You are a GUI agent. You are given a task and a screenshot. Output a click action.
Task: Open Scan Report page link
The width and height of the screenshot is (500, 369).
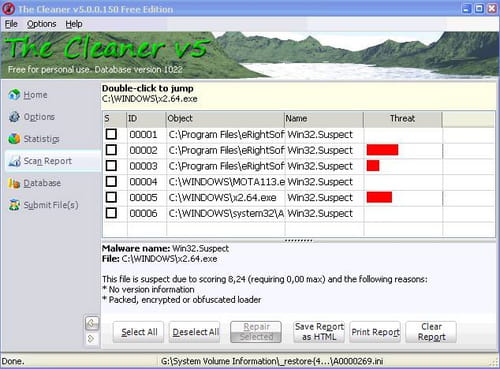48,161
